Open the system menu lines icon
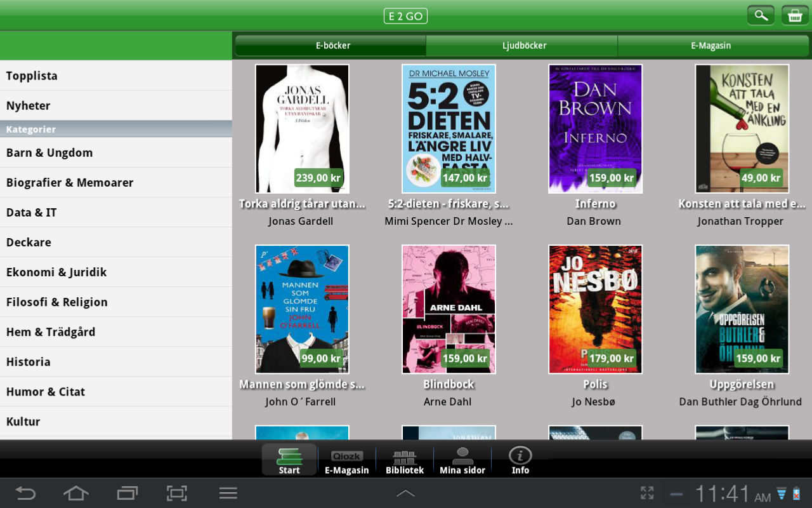The image size is (812, 508). pos(228,493)
